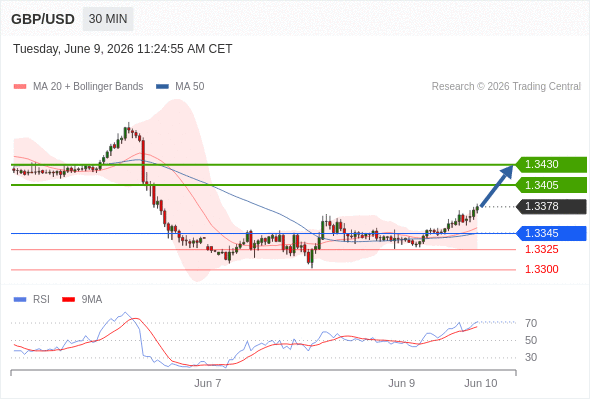The height and width of the screenshot is (400, 590).
Task: Click the 'MA 50' legend label
Action: (x=190, y=87)
